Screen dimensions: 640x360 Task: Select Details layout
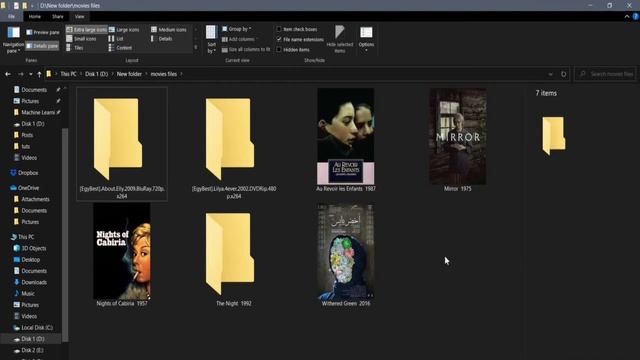pyautogui.click(x=162, y=39)
